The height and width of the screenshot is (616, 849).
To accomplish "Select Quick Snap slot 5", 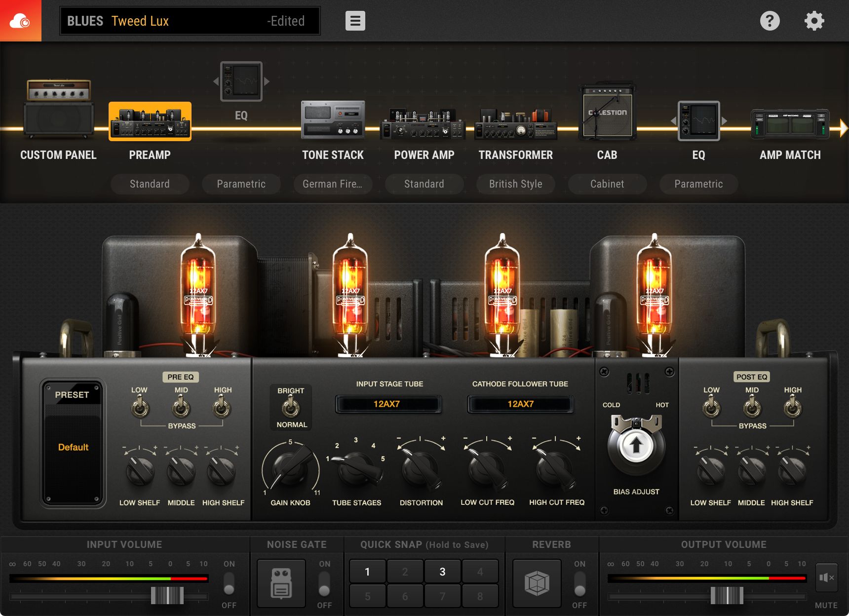I will [x=367, y=596].
